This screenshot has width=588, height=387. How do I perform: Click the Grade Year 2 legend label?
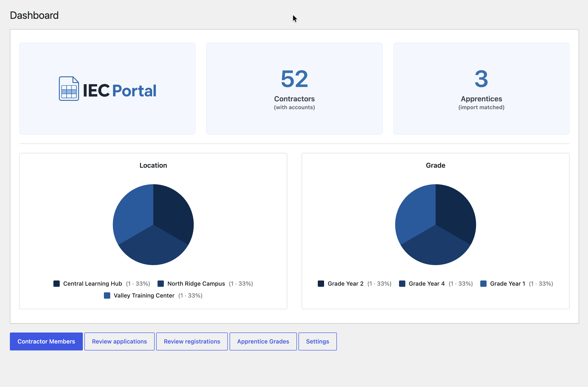point(346,284)
